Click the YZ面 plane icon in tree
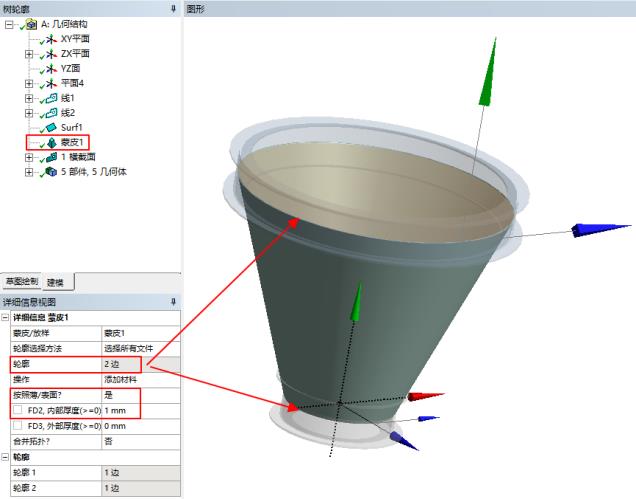This screenshot has height=499, width=636. (50, 68)
